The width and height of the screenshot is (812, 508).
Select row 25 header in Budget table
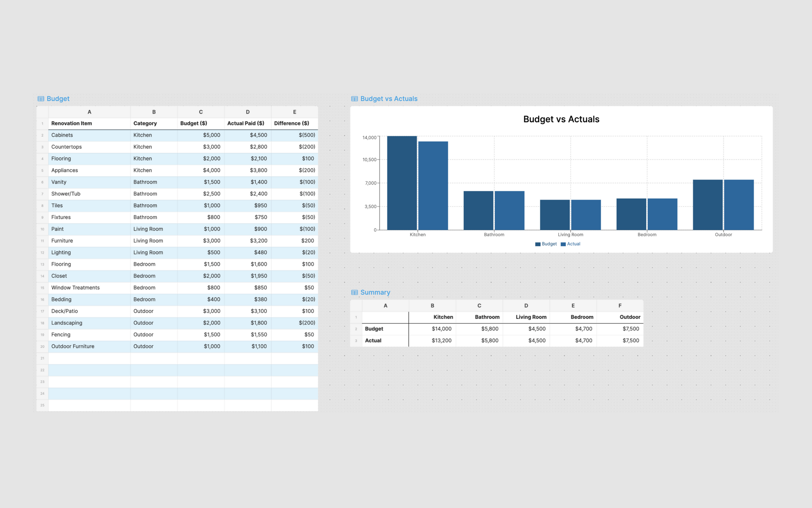(x=42, y=405)
